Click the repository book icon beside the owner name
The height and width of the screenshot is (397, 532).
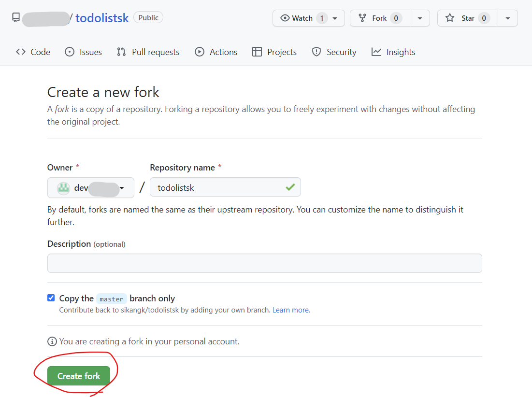coord(16,18)
